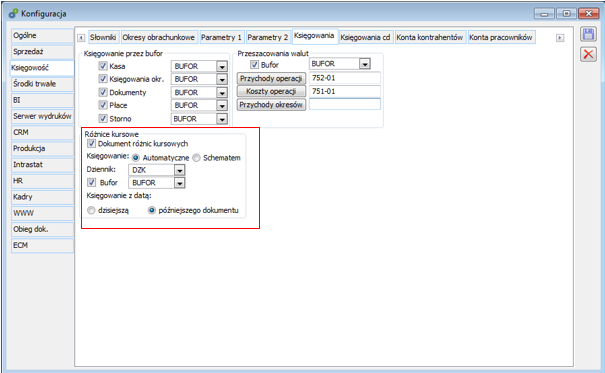Switch to the Słowniki tab

point(103,37)
